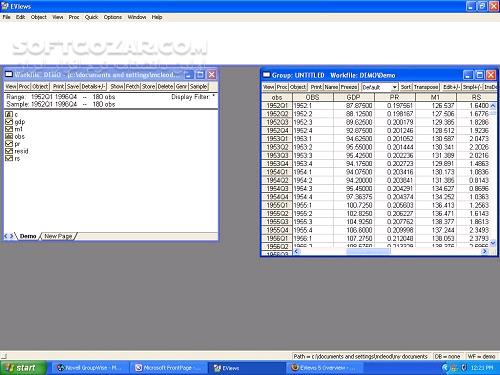Click the Workfile window title bar icon
Image resolution: width=500 pixels, height=375 pixels.
click(9, 74)
